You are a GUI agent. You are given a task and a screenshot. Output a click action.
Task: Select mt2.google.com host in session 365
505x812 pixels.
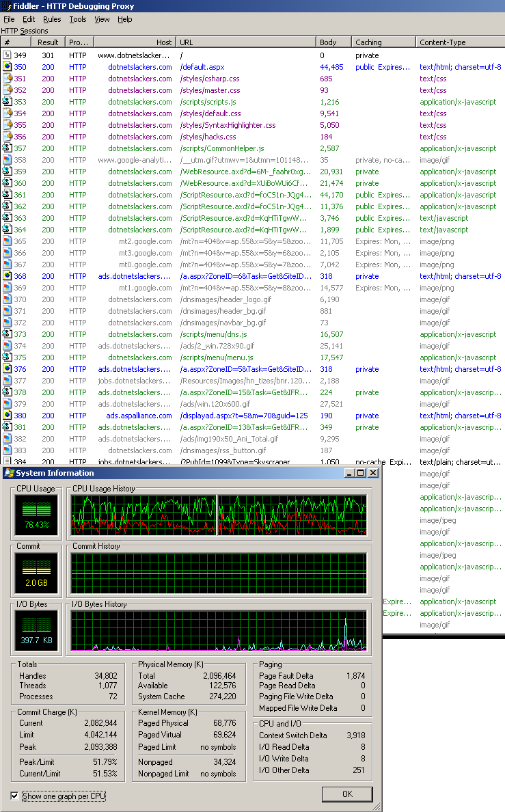[146, 241]
